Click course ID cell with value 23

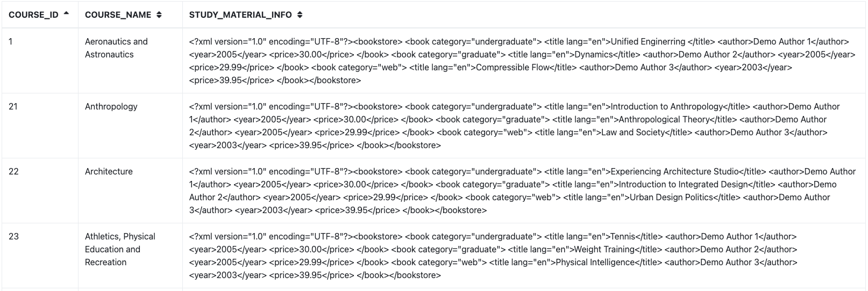coord(13,237)
